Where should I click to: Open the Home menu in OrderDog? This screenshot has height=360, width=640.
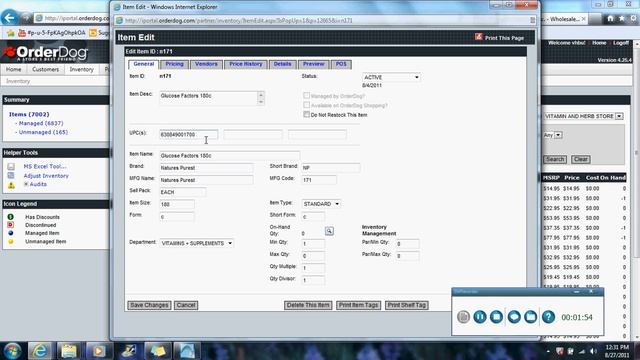click(x=13, y=69)
